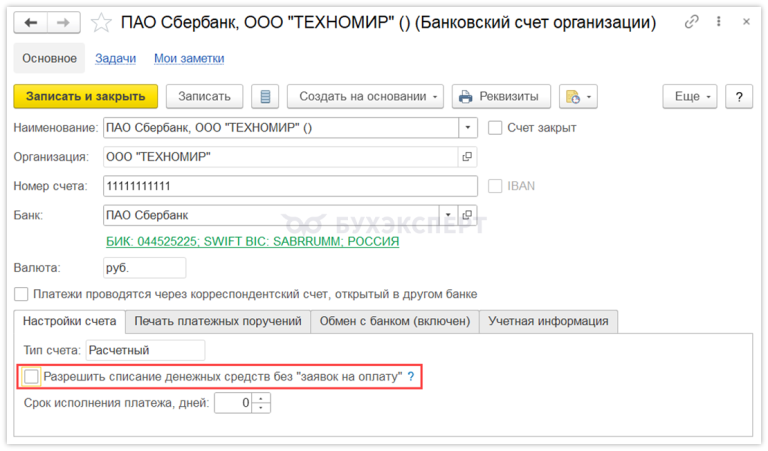Open the 'Учетная информация' tab
768x451 pixels.
coord(548,321)
